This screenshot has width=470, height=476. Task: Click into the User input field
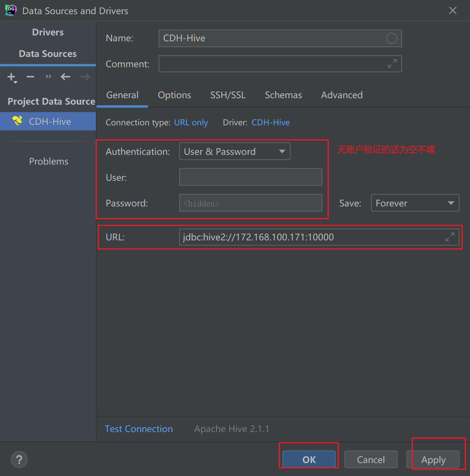(250, 177)
